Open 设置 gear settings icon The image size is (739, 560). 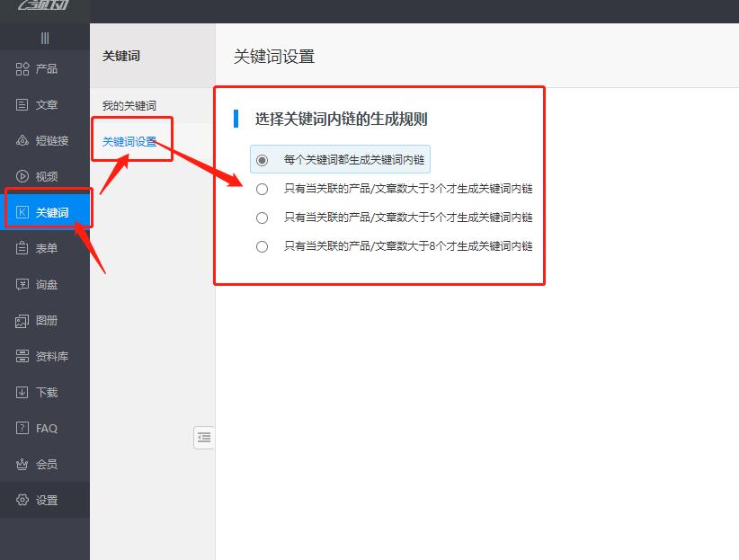click(x=22, y=501)
